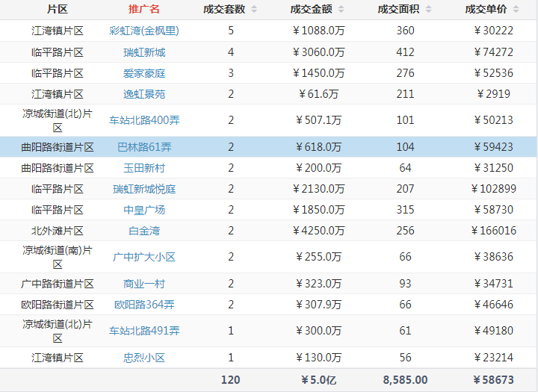Open 欧阳路364弄 project link
The image size is (538, 392).
coord(144,305)
